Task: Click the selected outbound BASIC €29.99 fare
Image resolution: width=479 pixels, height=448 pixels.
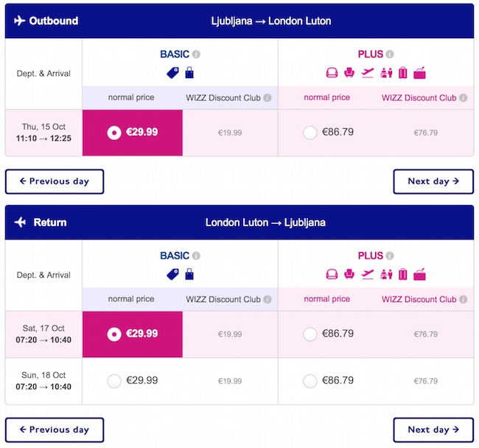Action: point(133,133)
